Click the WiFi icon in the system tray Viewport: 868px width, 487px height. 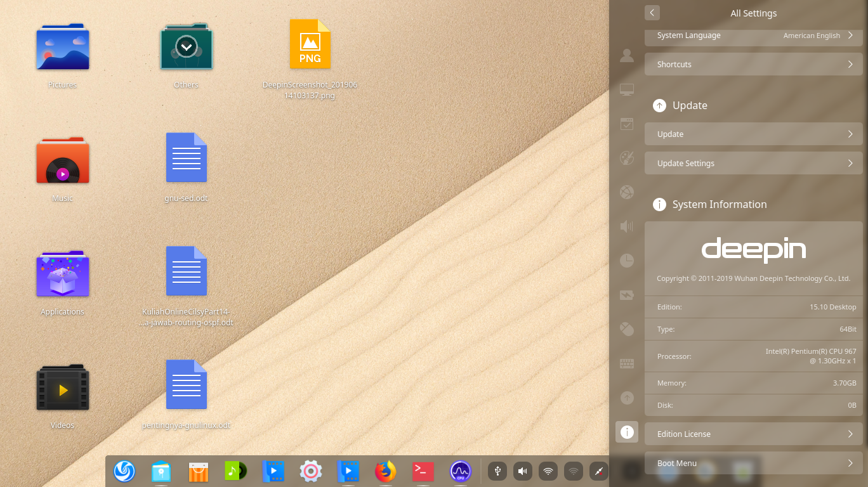[x=548, y=471]
